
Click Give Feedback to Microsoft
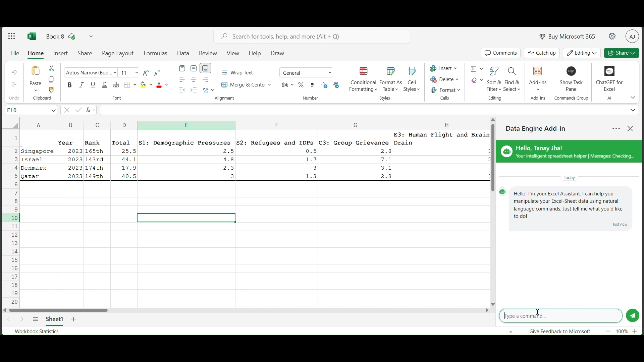tap(560, 332)
